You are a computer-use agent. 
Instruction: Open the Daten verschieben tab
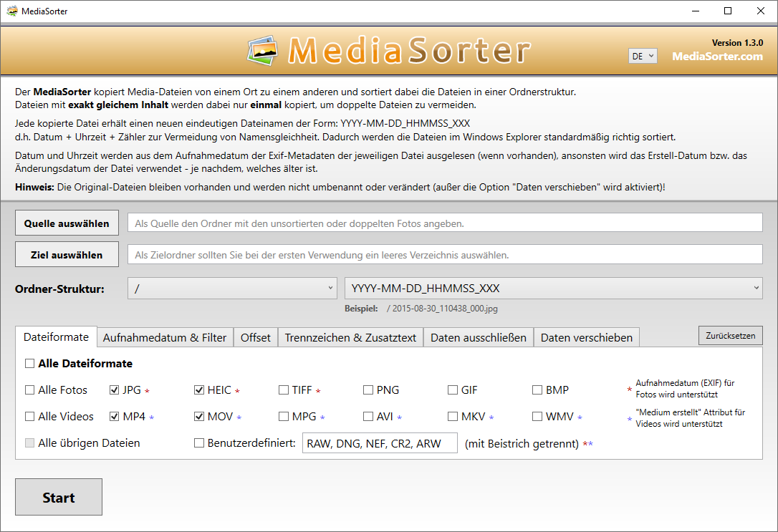pos(587,338)
